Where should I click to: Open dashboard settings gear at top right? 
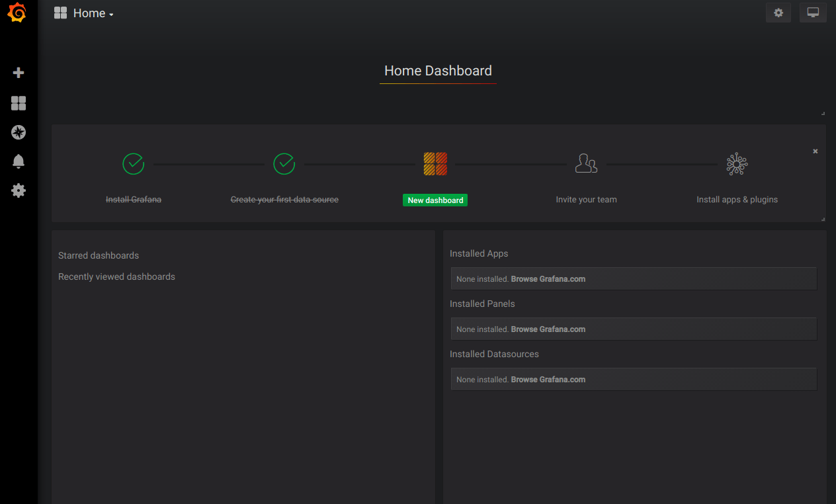[778, 13]
